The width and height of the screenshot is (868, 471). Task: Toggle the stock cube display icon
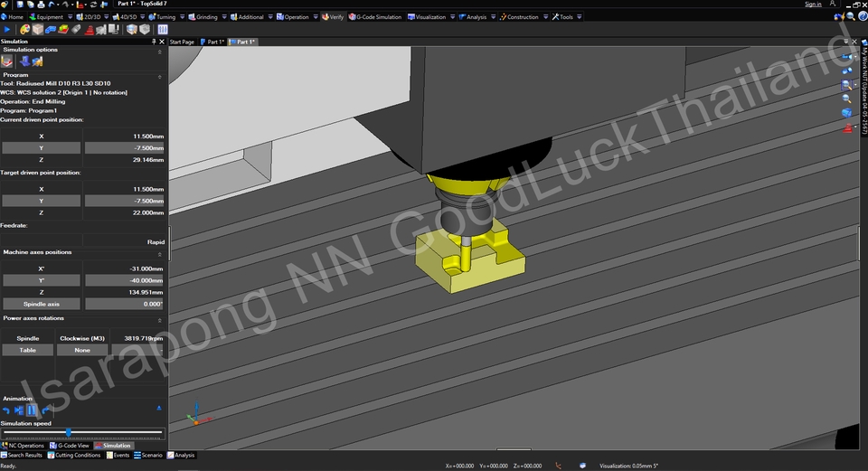pos(38,29)
